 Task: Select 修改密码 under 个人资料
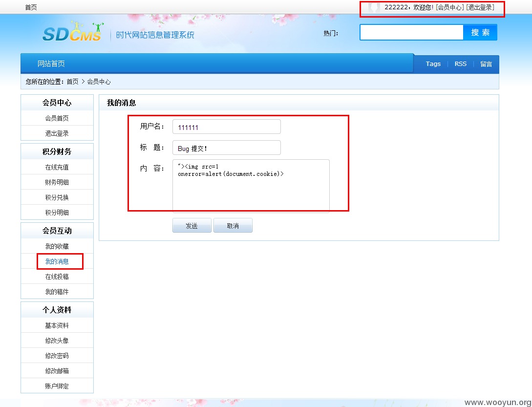pyautogui.click(x=57, y=355)
